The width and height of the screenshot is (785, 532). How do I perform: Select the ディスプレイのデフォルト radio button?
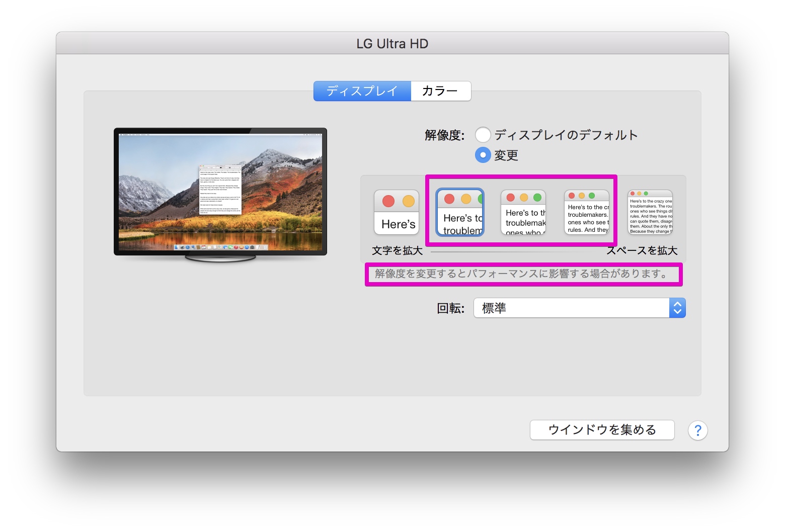point(483,135)
